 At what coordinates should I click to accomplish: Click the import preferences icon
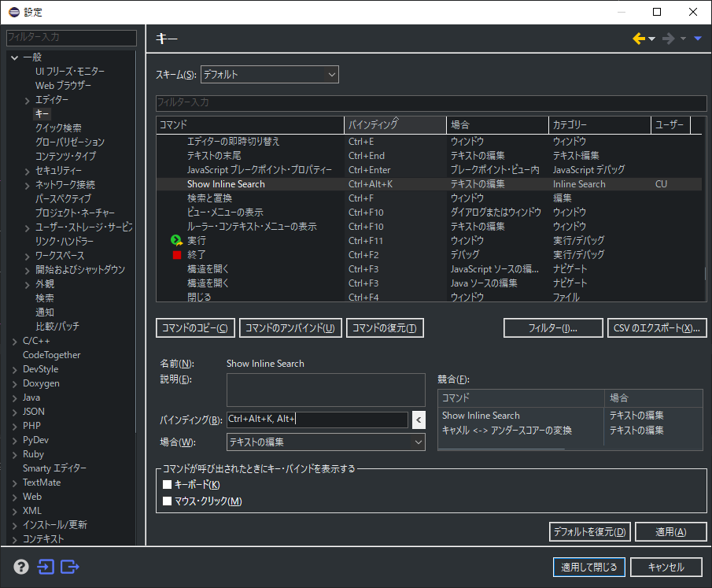point(46,567)
